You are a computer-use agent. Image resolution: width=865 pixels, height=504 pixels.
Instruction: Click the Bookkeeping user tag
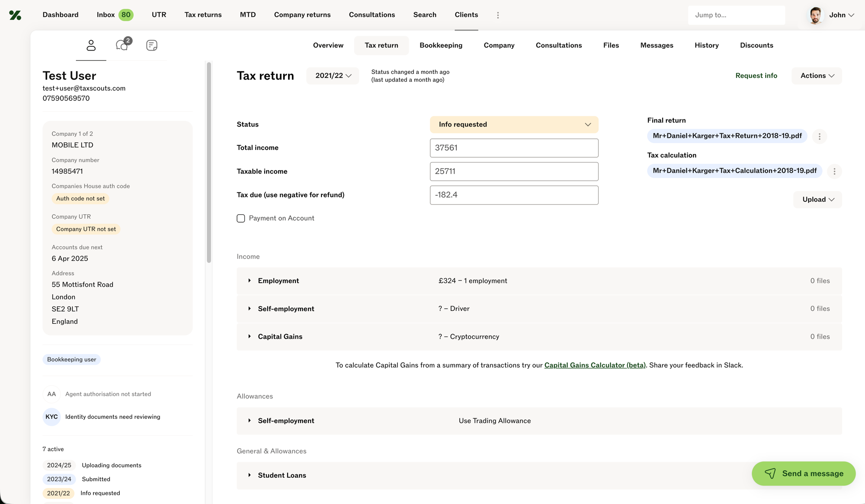pos(71,360)
